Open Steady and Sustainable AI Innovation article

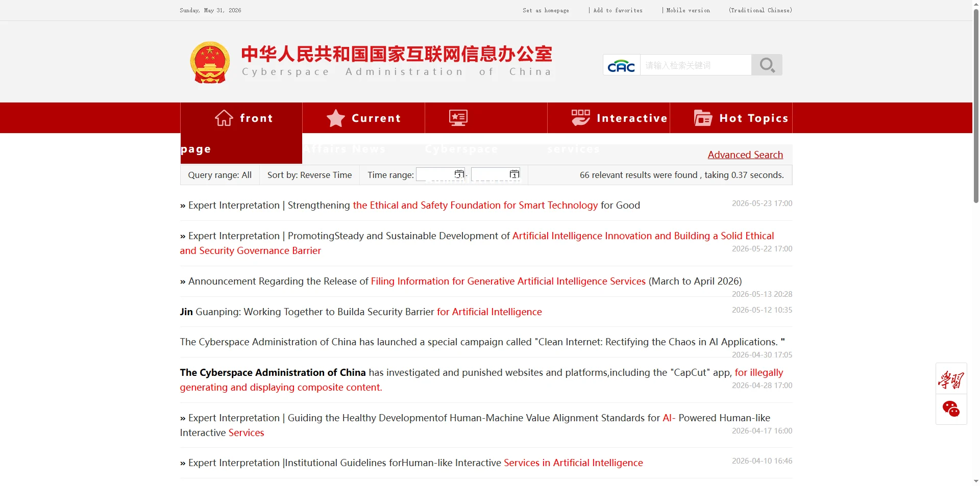477,243
